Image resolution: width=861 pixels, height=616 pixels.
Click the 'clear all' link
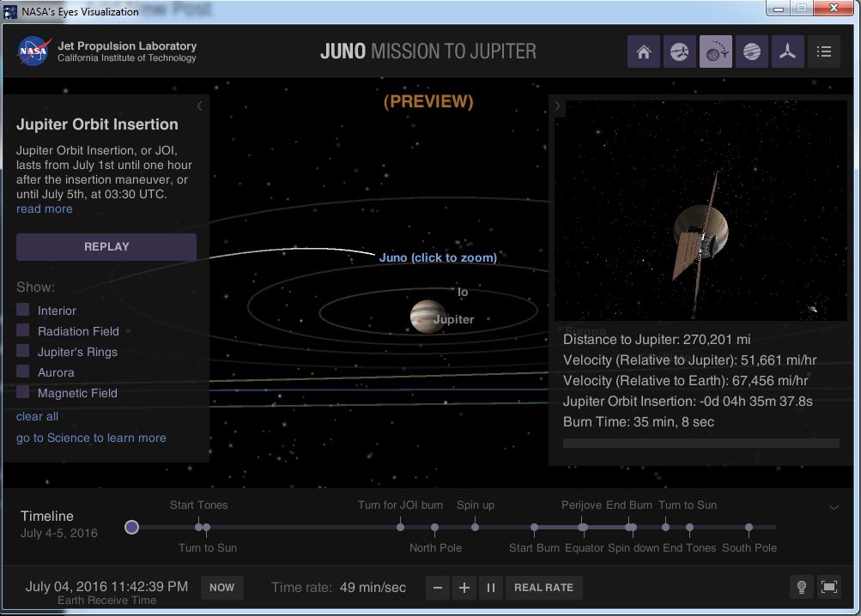[x=38, y=417]
